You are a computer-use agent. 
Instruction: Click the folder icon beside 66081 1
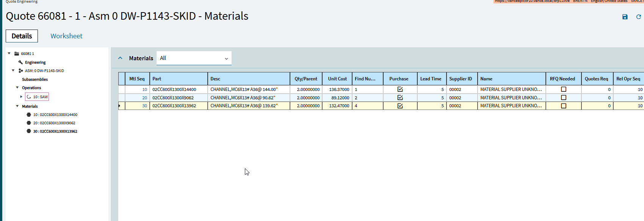[x=17, y=54]
